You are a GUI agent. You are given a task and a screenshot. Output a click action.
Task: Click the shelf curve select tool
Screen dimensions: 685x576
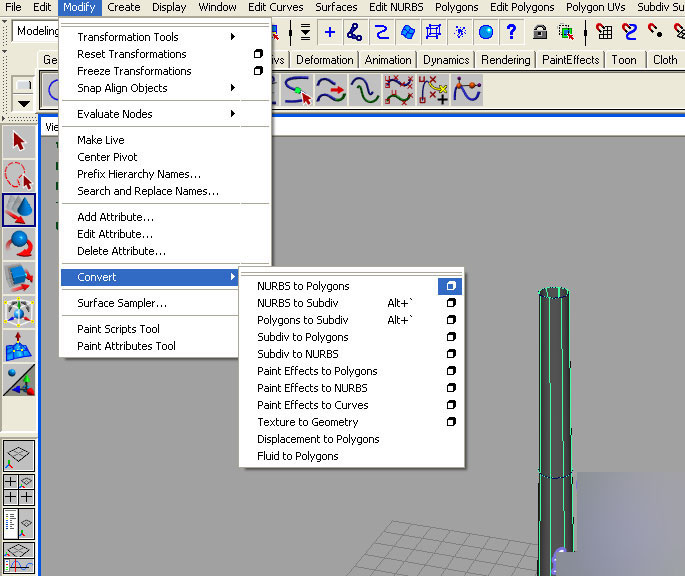298,90
